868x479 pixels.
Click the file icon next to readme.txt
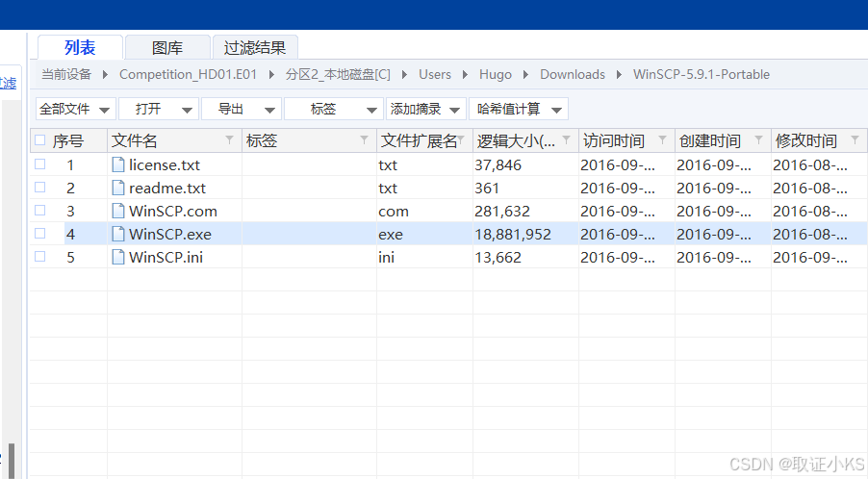(x=118, y=189)
